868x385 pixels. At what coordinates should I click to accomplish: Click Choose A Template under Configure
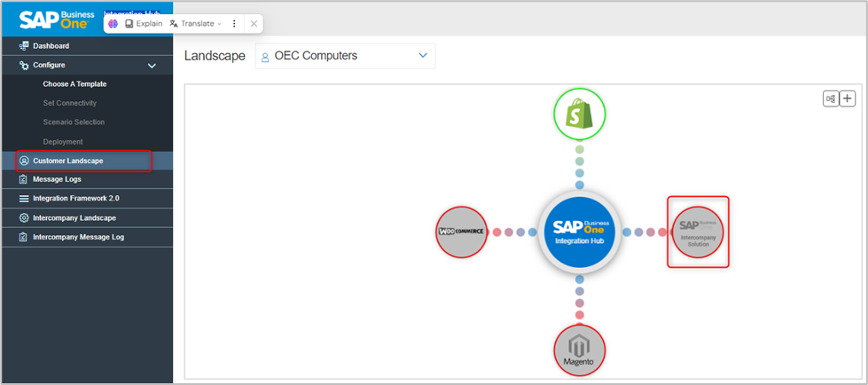[74, 84]
